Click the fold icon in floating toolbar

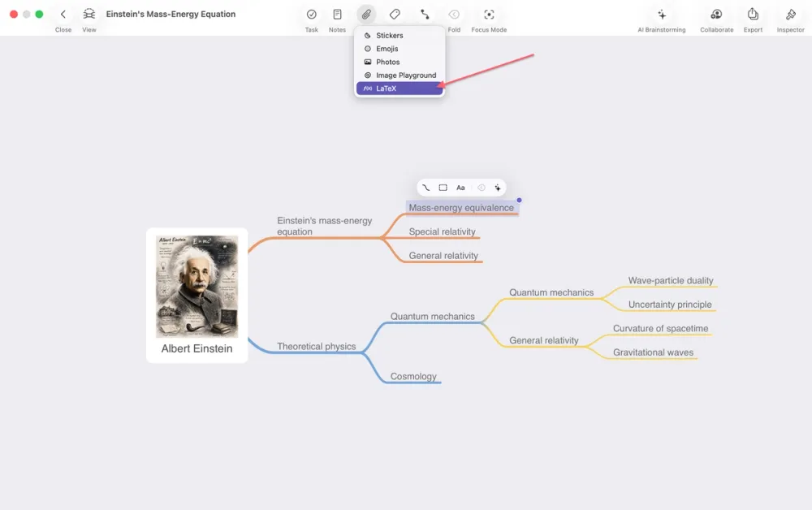[x=481, y=188]
